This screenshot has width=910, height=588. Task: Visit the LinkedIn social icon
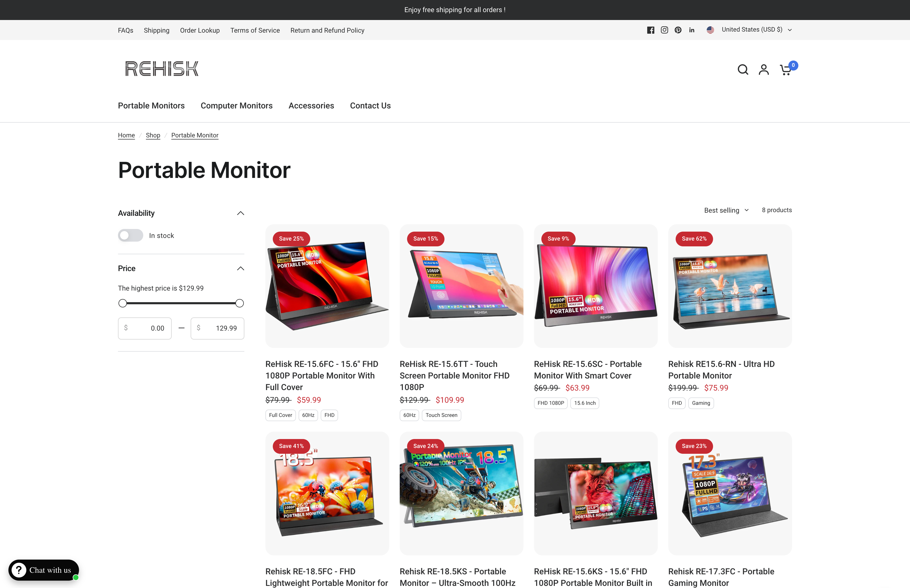point(691,30)
